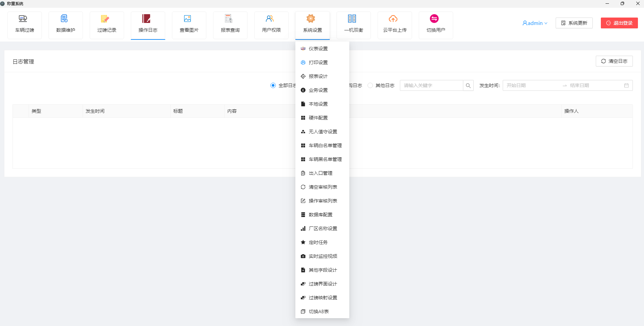The image size is (644, 326).
Task: Select the 其他日志 radio button
Action: pos(370,85)
